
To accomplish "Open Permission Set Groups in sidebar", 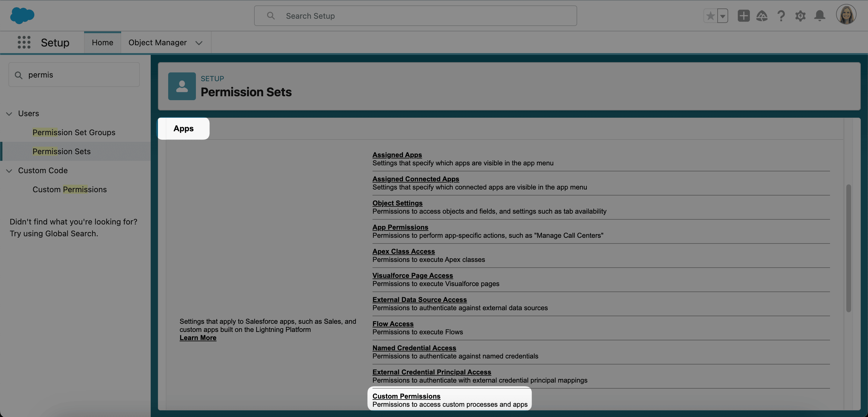I will click(74, 132).
